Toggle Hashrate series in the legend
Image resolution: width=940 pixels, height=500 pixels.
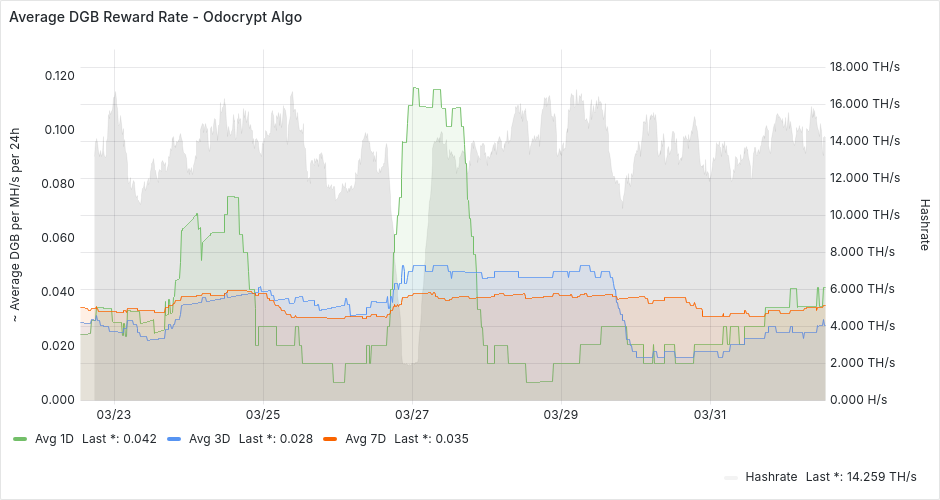coord(771,477)
